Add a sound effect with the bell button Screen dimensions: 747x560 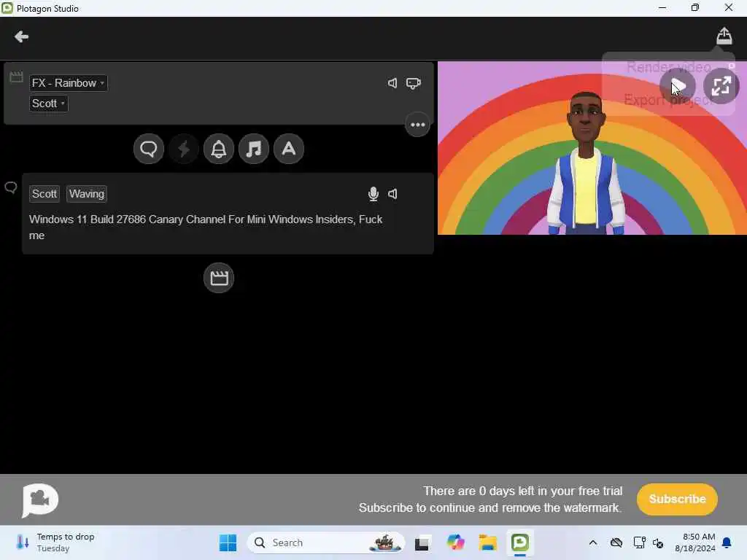(219, 149)
